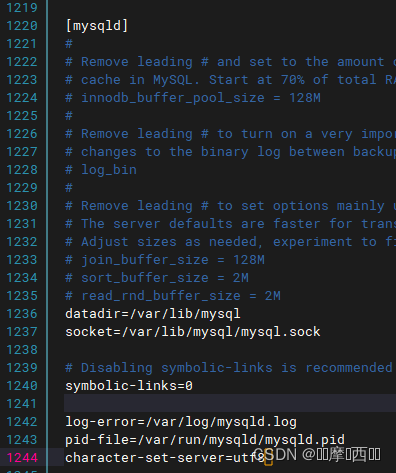Place cursor on innodb_buffer_pool_size = 128M comment

193,98
